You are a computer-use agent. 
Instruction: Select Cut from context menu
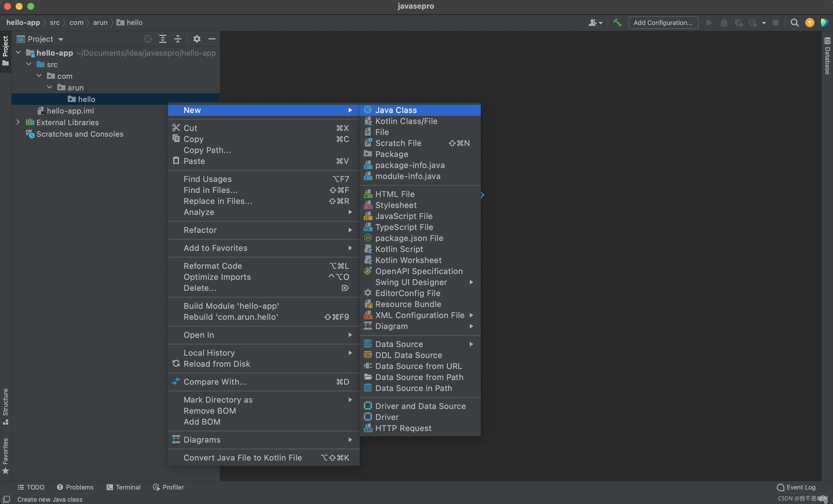coord(263,128)
